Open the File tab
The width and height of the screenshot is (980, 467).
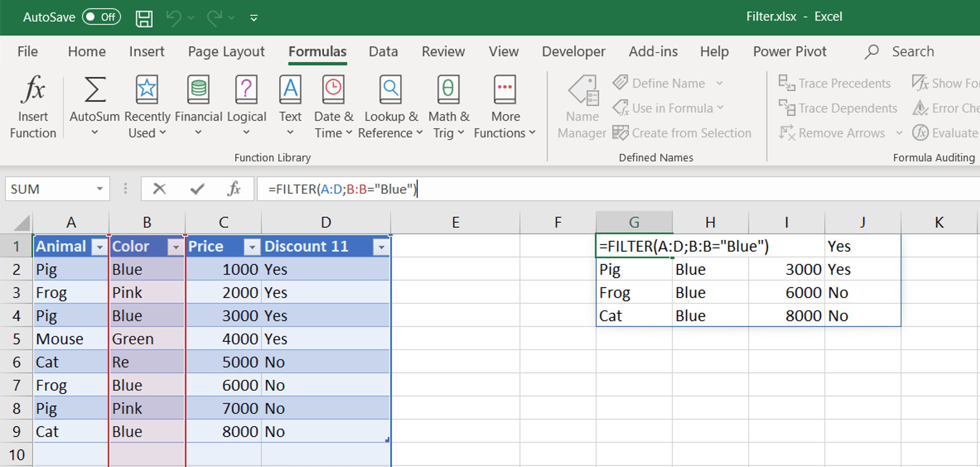pos(28,52)
